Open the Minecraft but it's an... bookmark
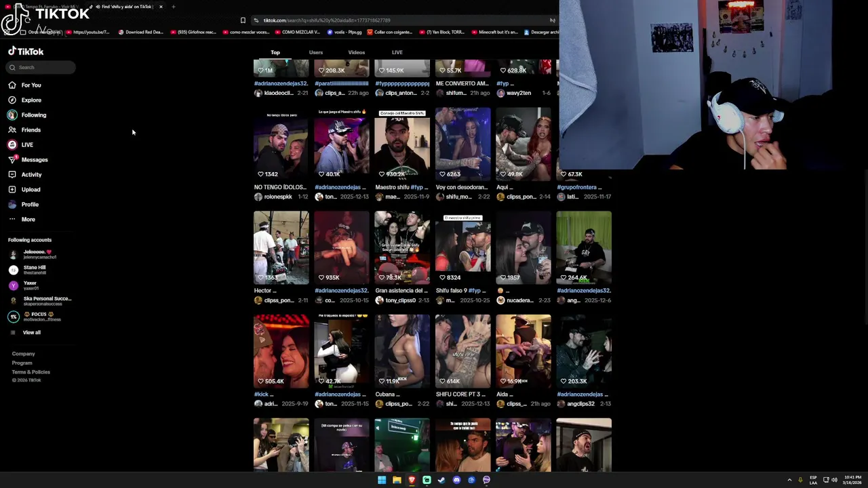 pos(494,32)
